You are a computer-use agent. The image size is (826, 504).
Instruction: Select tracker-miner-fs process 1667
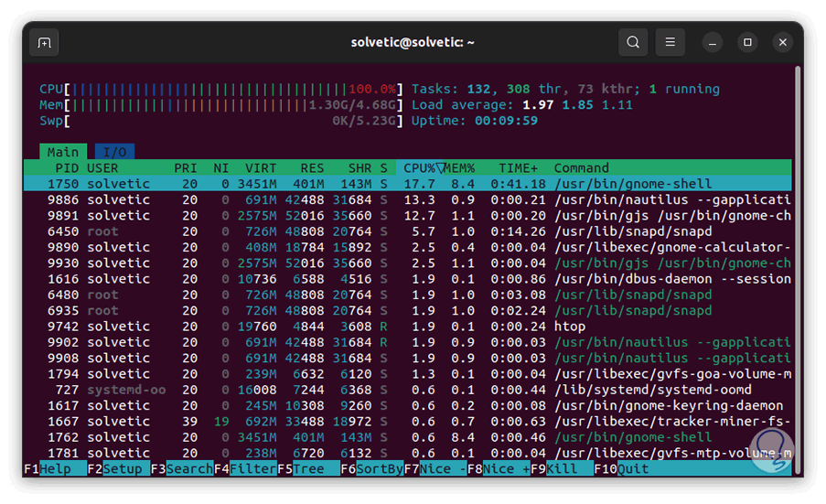407,422
